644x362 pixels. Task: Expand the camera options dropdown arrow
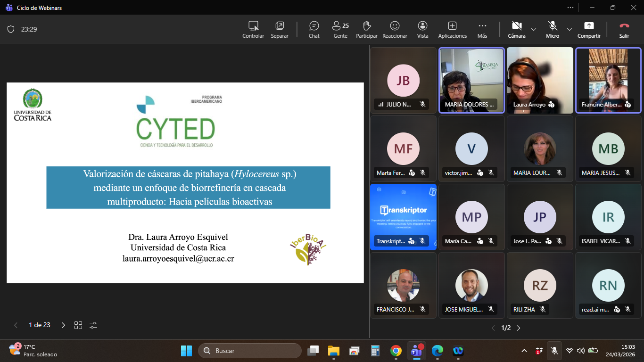(x=534, y=29)
